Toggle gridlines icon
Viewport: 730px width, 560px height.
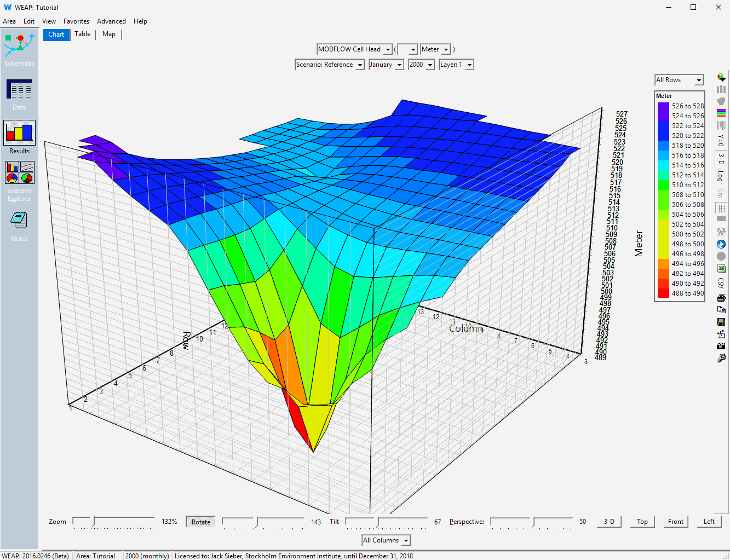tap(721, 208)
